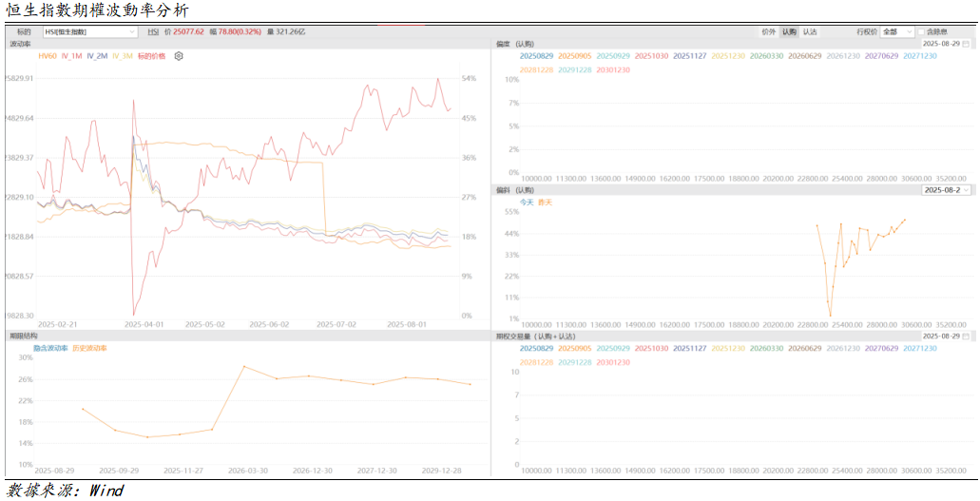Image resolution: width=980 pixels, height=501 pixels.
Task: Click 历史波动率 in the term structure legend
Action: tap(89, 348)
